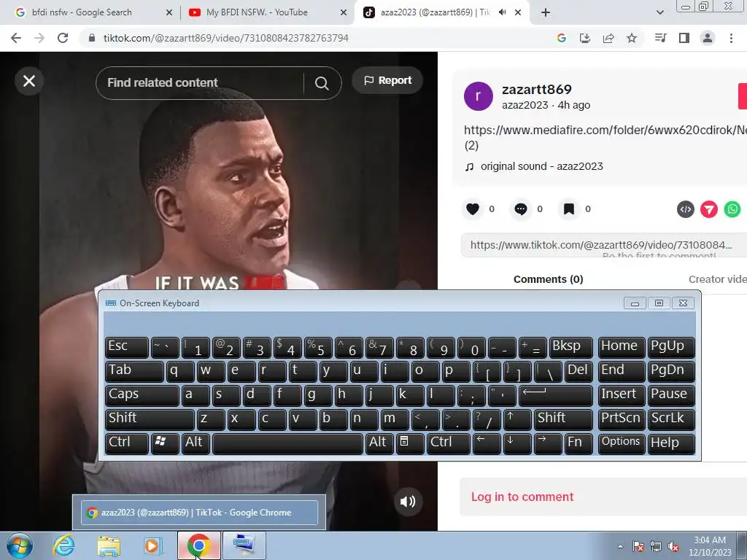This screenshot has width=747, height=560.
Task: Click Log in to comment
Action: tap(522, 497)
